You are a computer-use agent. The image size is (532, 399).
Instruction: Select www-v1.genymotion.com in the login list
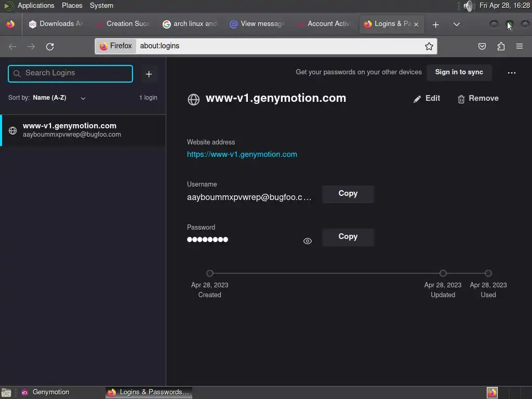(x=83, y=130)
